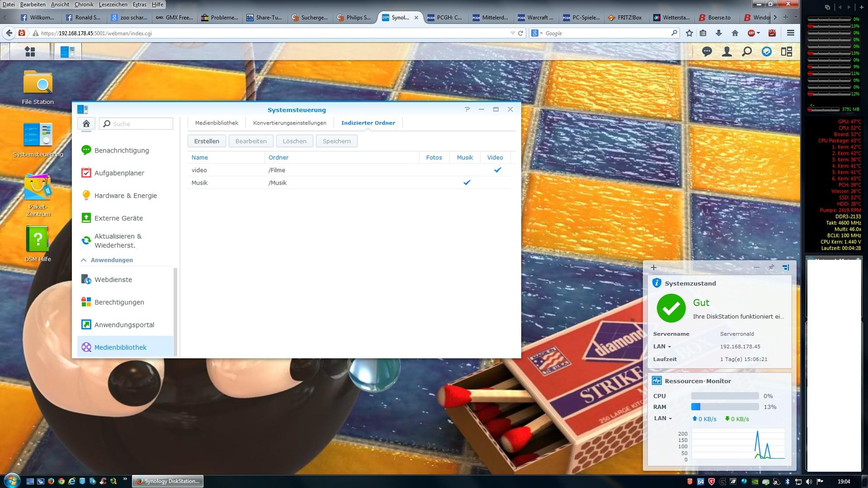Select Medienbibliothek in sidebar
The height and width of the screenshot is (488, 868).
pos(125,347)
